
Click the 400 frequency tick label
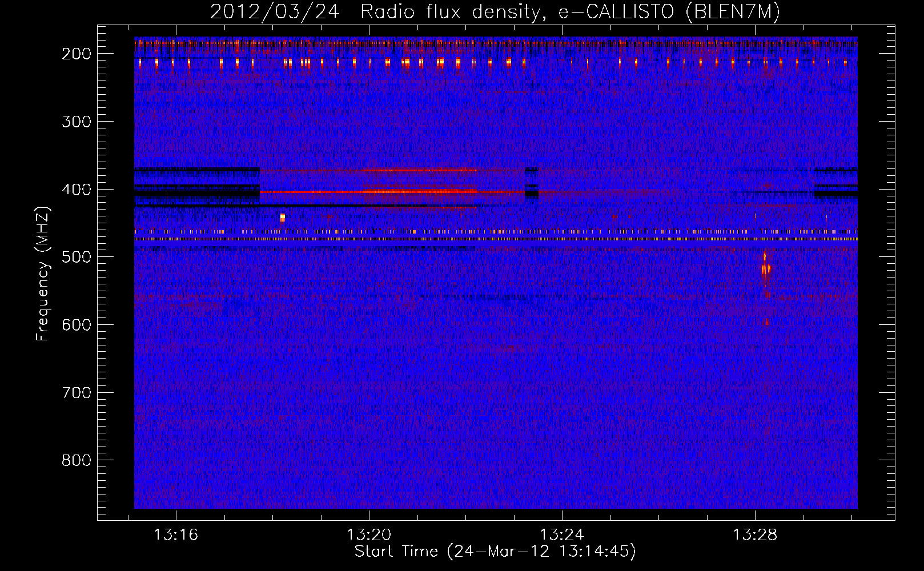(x=77, y=190)
